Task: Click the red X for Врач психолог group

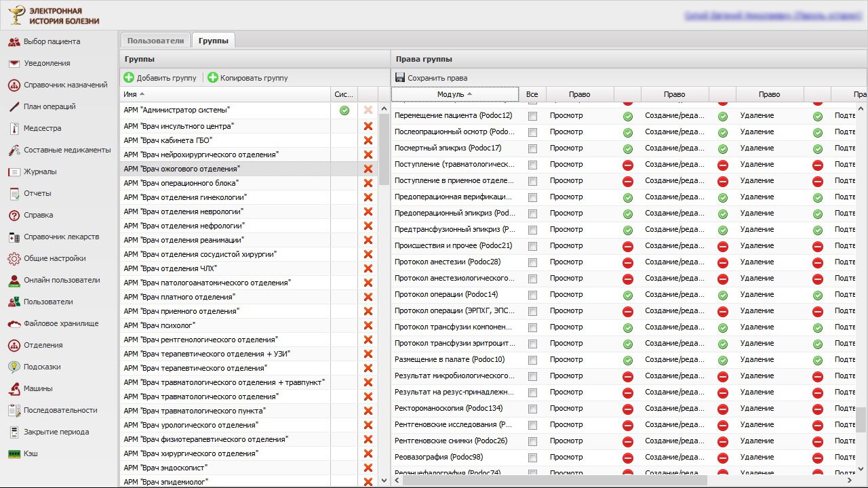Action: (x=368, y=325)
